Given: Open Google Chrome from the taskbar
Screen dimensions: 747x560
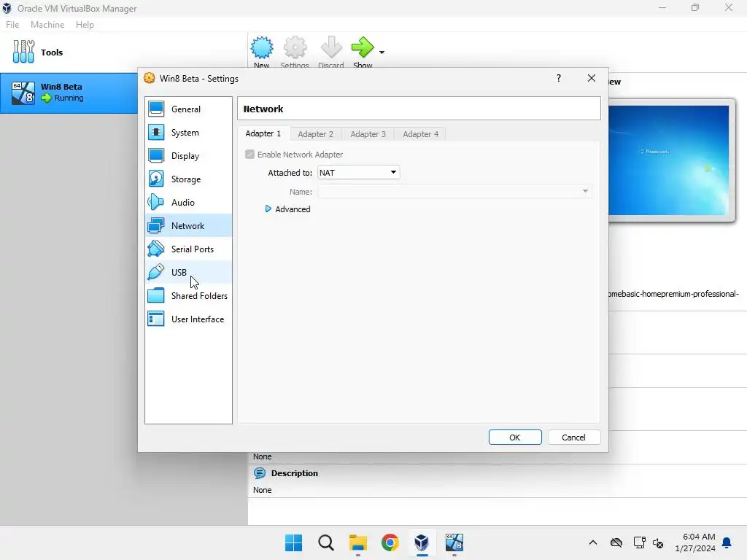Looking at the screenshot, I should (390, 542).
